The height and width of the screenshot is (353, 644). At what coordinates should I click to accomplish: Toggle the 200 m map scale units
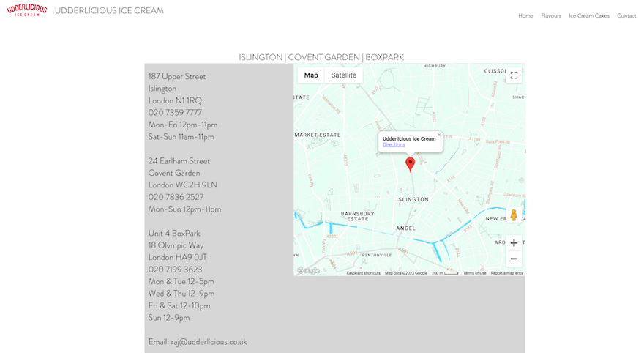pyautogui.click(x=445, y=273)
